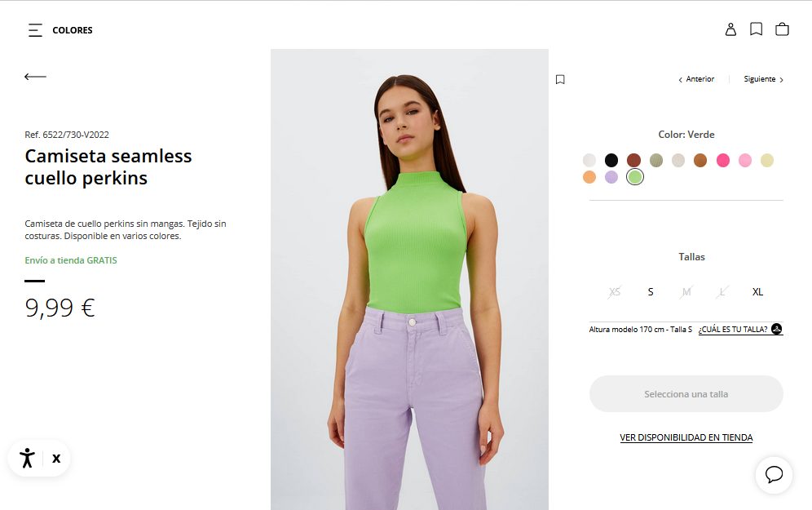This screenshot has width=812, height=510.
Task: Click the user account icon
Action: tap(730, 29)
